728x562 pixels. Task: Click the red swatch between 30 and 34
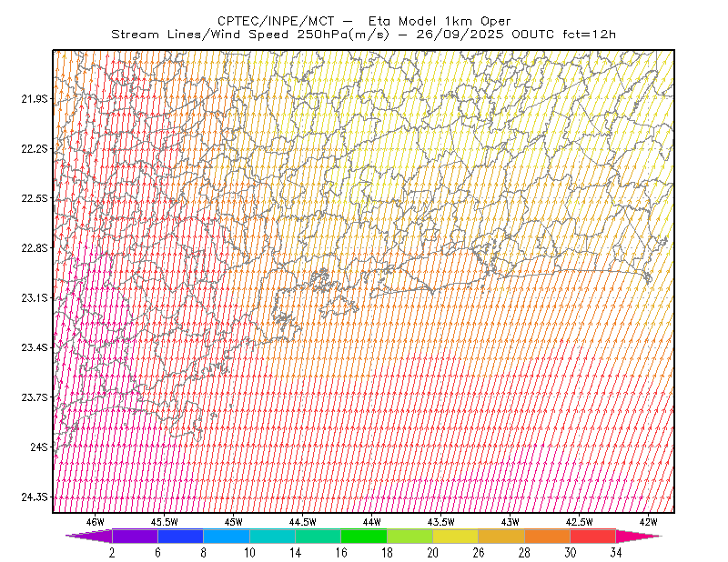(593, 536)
